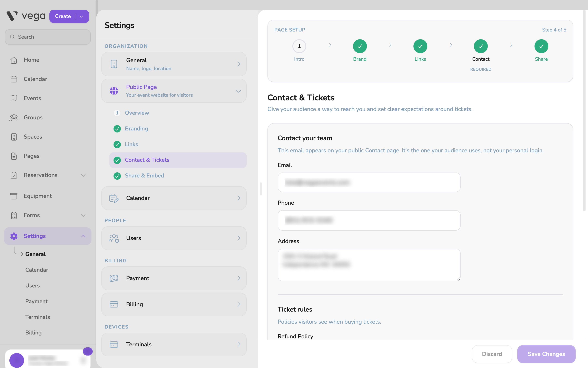Click the Billing card credit-card icon
Screen dimensions: 588x368
click(114, 304)
